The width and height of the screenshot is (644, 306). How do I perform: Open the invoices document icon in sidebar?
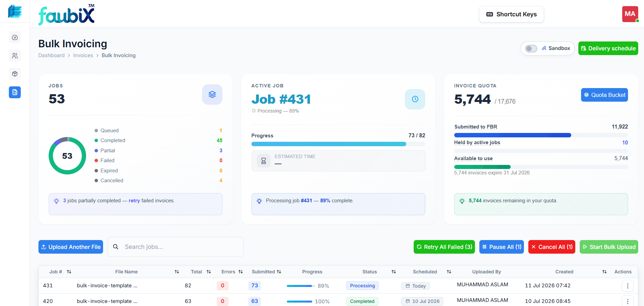(15, 92)
